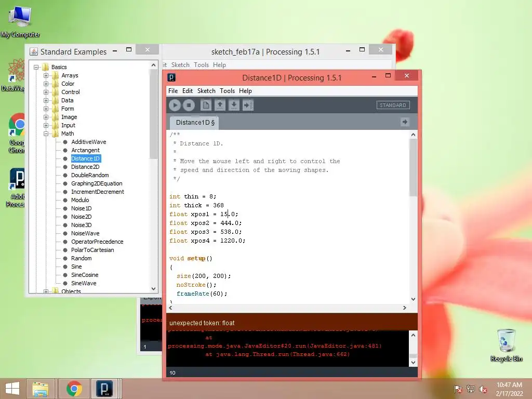
Task: Create a new sketch from the toolbar
Action: tap(206, 105)
